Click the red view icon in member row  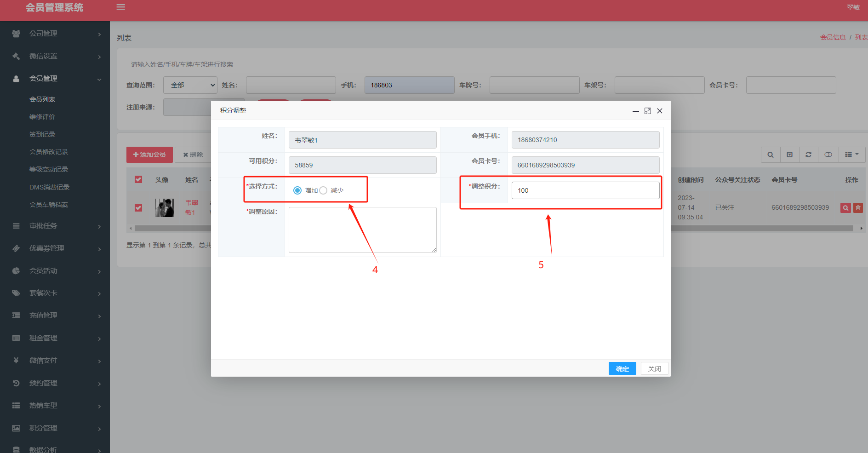click(x=845, y=208)
